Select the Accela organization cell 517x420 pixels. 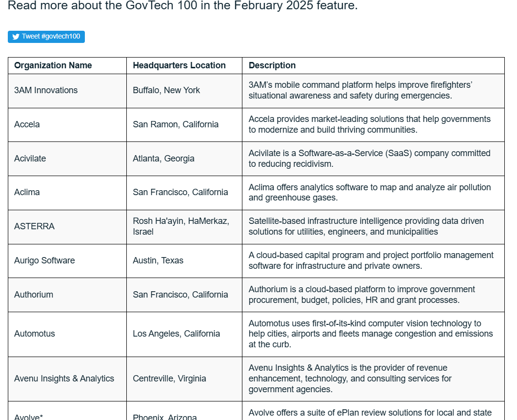tap(67, 125)
